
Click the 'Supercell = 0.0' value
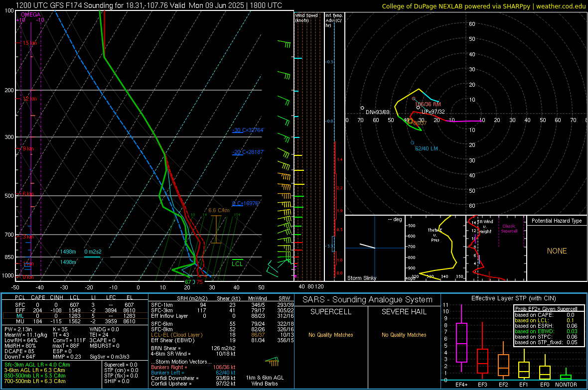121,365
